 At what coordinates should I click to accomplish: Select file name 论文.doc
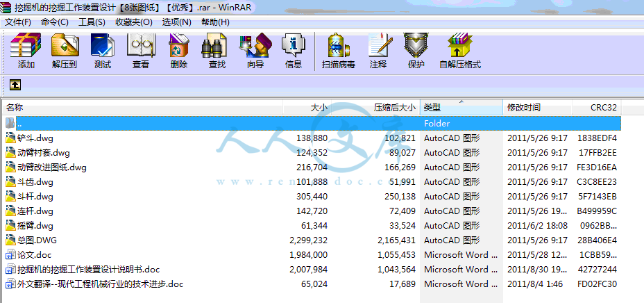click(35, 255)
